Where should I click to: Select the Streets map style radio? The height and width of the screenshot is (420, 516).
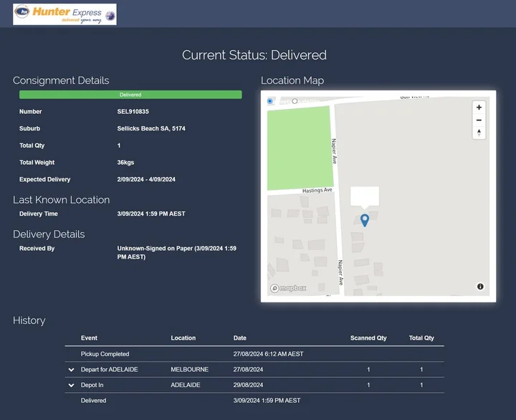270,101
